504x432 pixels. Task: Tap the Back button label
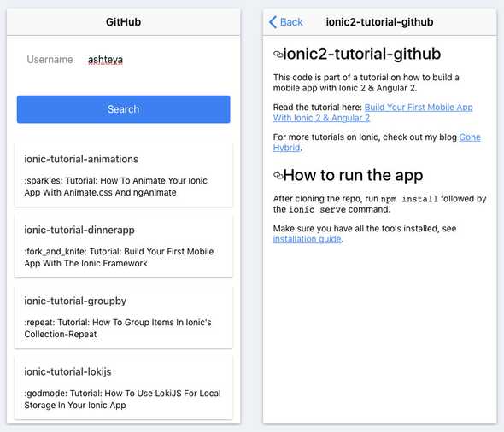(291, 22)
